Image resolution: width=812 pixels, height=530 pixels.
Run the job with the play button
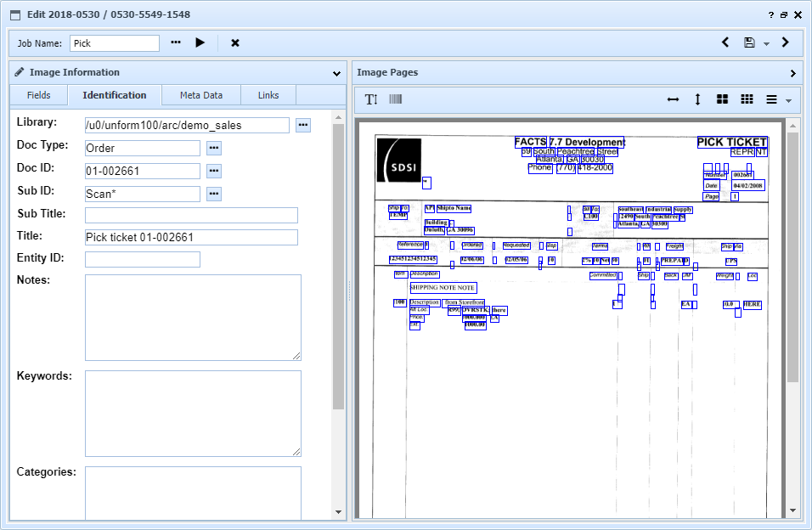click(x=200, y=42)
